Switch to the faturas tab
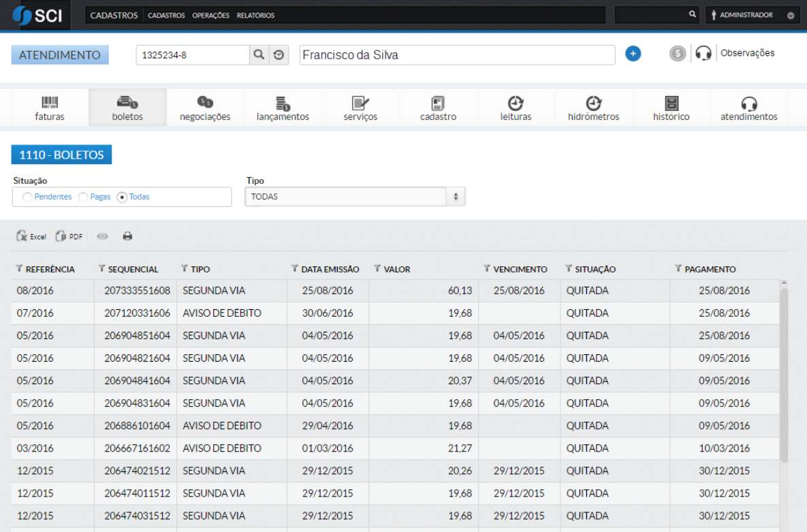Screen dimensions: 807x532 point(50,108)
